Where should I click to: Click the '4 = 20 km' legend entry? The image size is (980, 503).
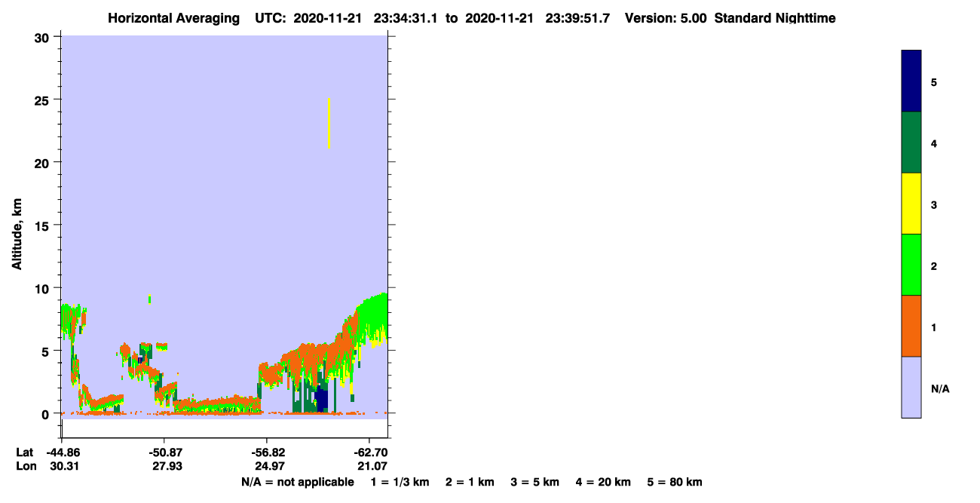click(603, 482)
